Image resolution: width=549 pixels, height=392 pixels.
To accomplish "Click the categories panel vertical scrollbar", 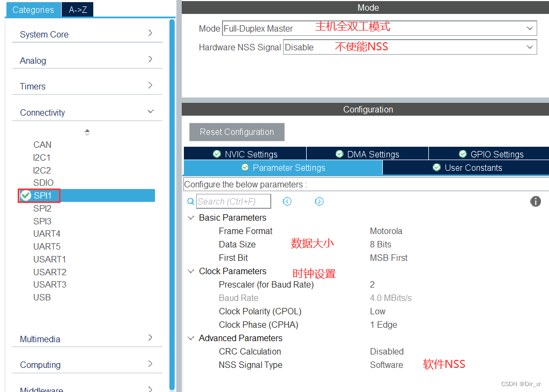I will [x=172, y=205].
